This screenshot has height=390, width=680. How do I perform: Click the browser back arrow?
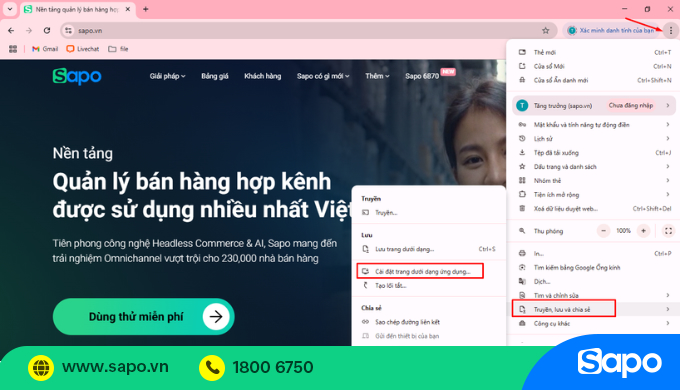click(x=11, y=30)
